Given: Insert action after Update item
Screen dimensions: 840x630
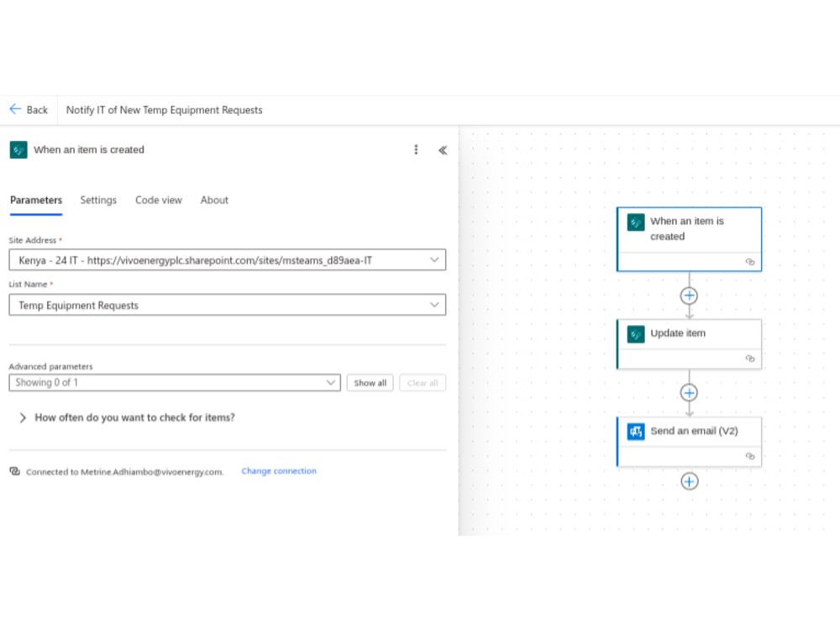Looking at the screenshot, I should coord(689,392).
